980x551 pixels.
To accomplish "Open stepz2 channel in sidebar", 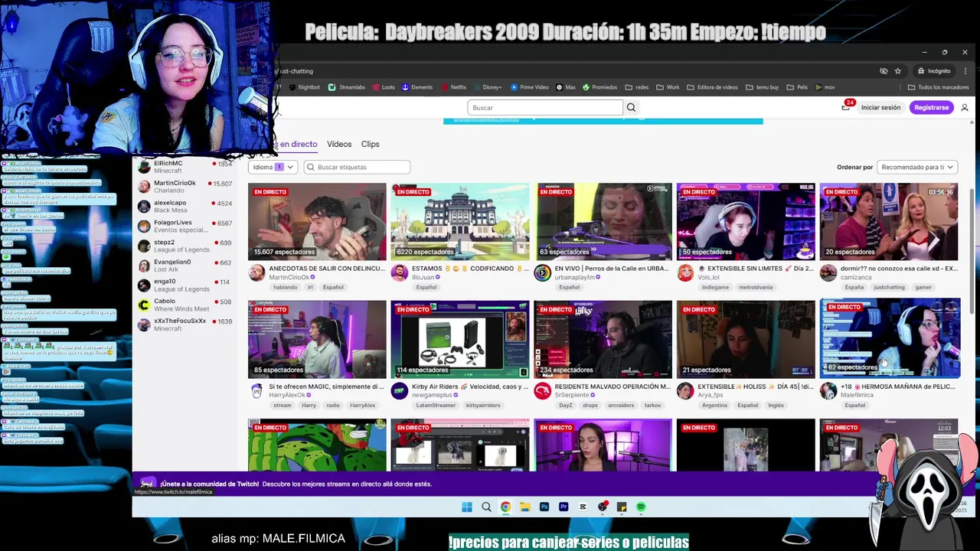I will click(x=185, y=246).
